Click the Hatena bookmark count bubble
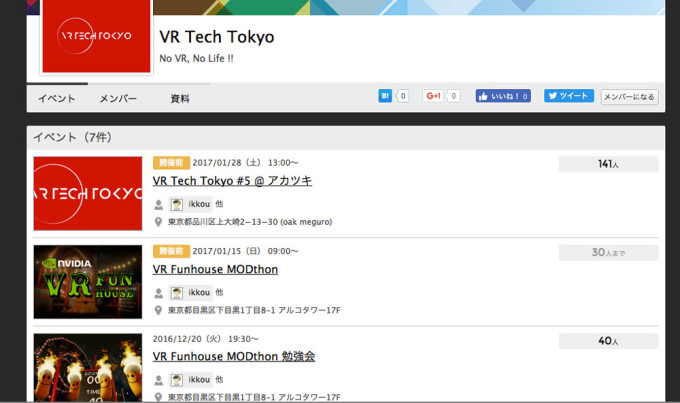The image size is (680, 403). click(x=403, y=96)
